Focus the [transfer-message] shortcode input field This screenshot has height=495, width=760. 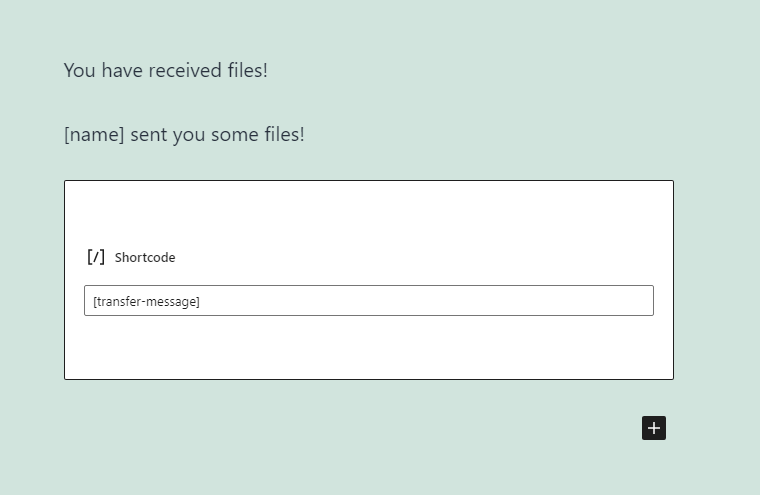[x=369, y=301]
